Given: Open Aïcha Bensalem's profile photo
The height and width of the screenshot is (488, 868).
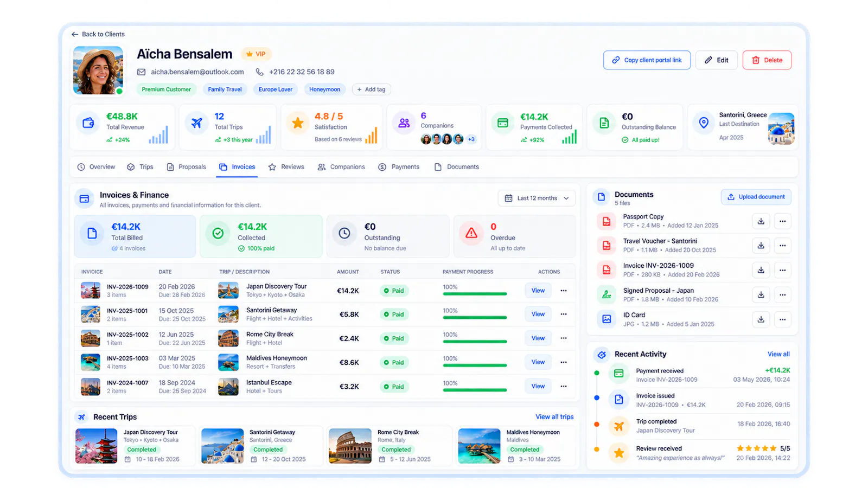Looking at the screenshot, I should pyautogui.click(x=98, y=70).
